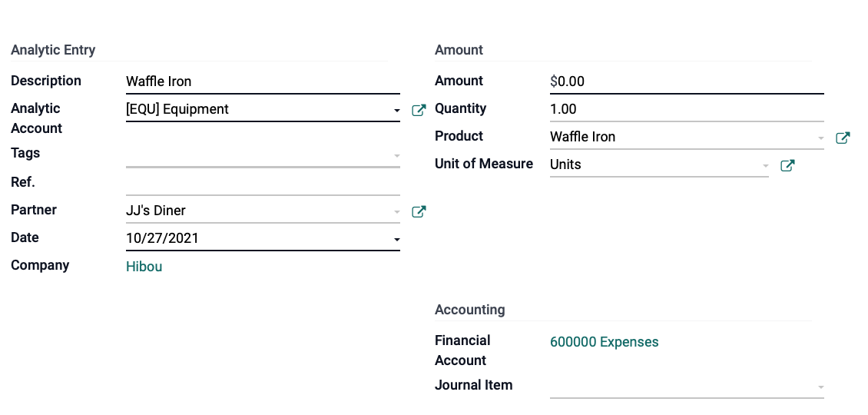Expand the Product dropdown arrow
The height and width of the screenshot is (415, 868).
[820, 138]
